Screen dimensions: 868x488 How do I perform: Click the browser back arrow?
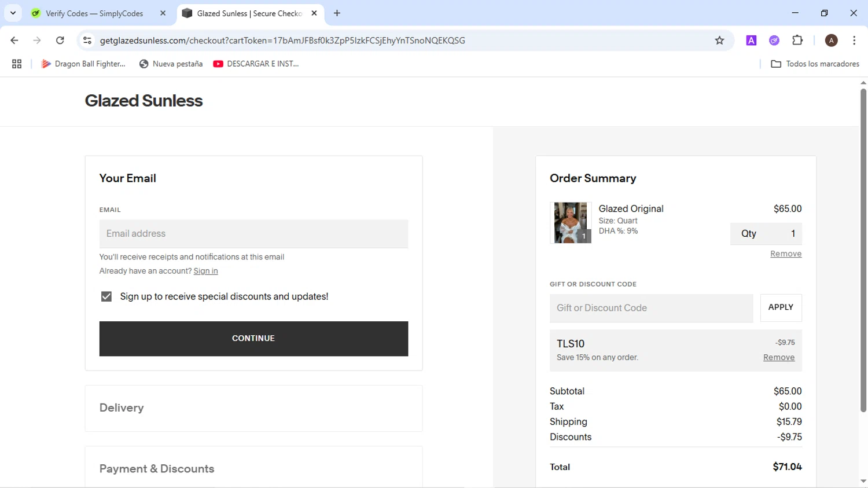pyautogui.click(x=14, y=41)
